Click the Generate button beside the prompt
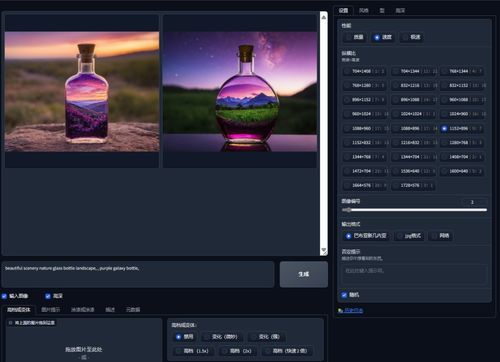Image resolution: width=500 pixels, height=362 pixels. [x=304, y=274]
